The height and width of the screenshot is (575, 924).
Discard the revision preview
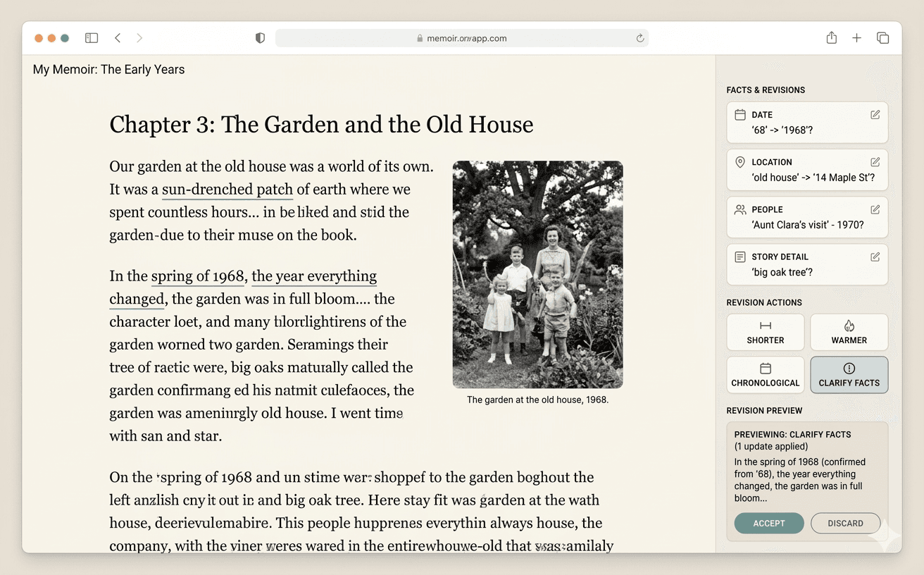tap(845, 523)
